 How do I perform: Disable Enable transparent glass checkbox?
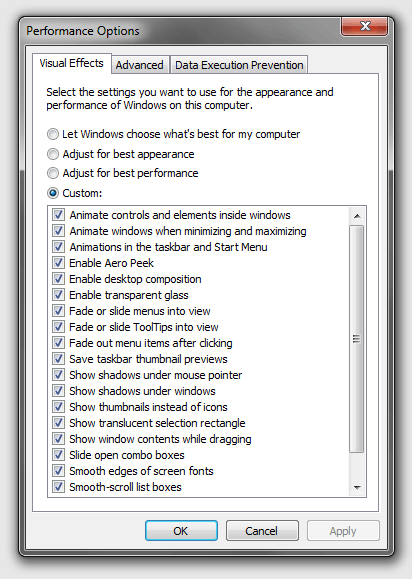(x=58, y=295)
